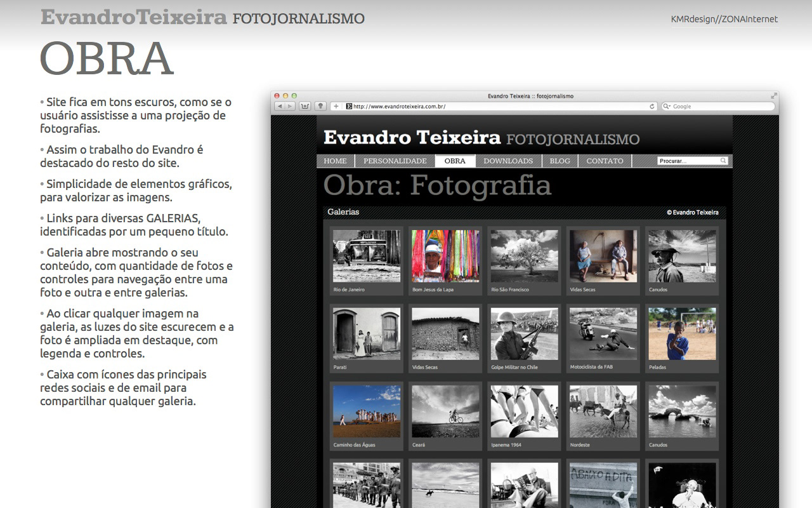The height and width of the screenshot is (508, 812).
Task: Open the Bom Jesus da Lapa gallery
Action: click(x=445, y=256)
